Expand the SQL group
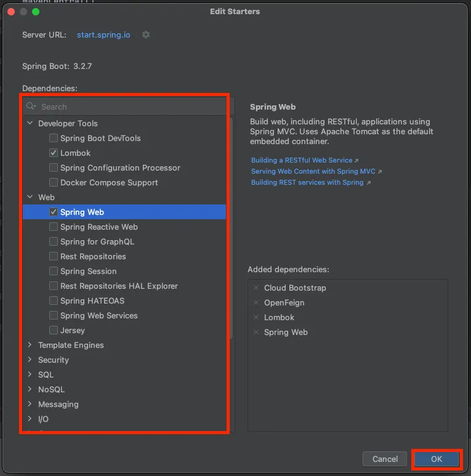The height and width of the screenshot is (476, 471). (30, 374)
